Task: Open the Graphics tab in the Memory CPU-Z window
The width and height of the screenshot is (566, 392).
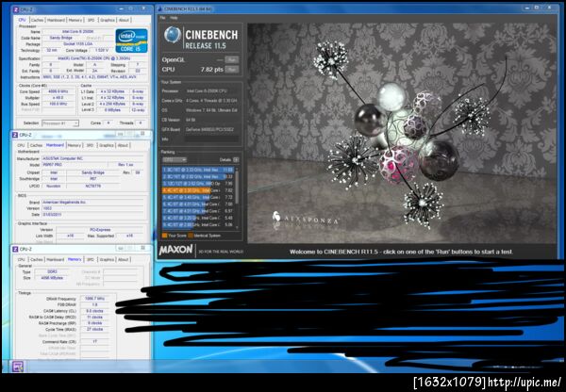Action: coord(107,259)
